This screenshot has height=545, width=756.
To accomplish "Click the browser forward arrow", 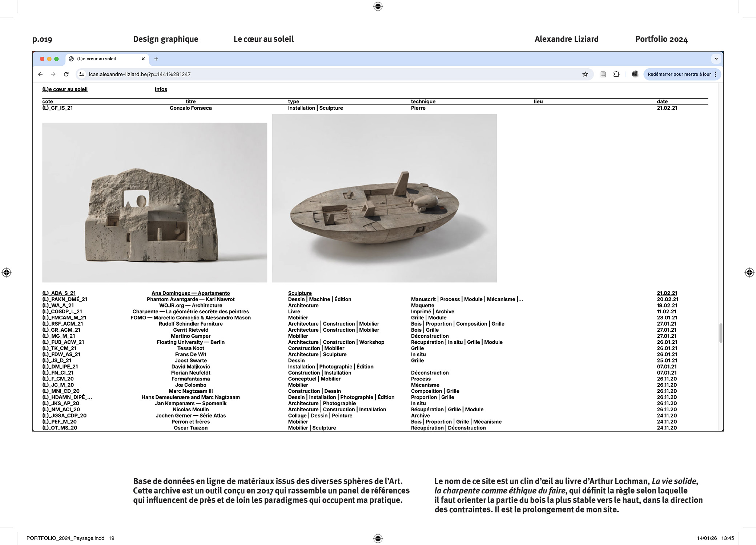I will (53, 74).
